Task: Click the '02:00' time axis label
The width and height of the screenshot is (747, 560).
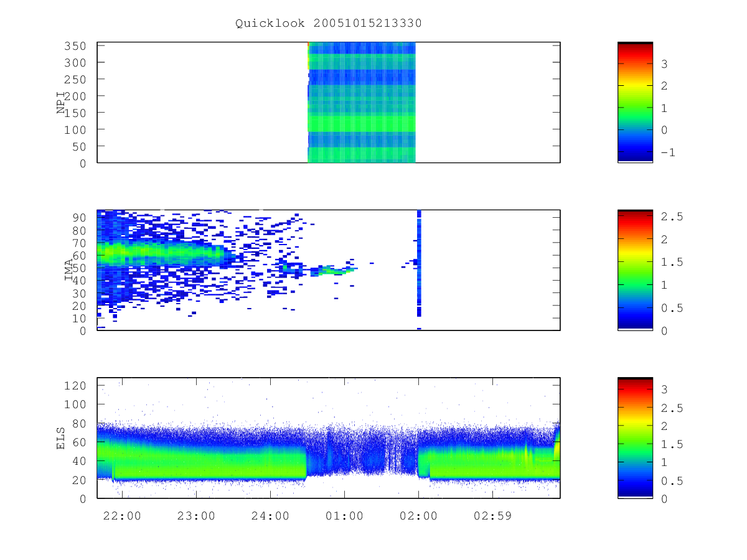Action: point(418,516)
